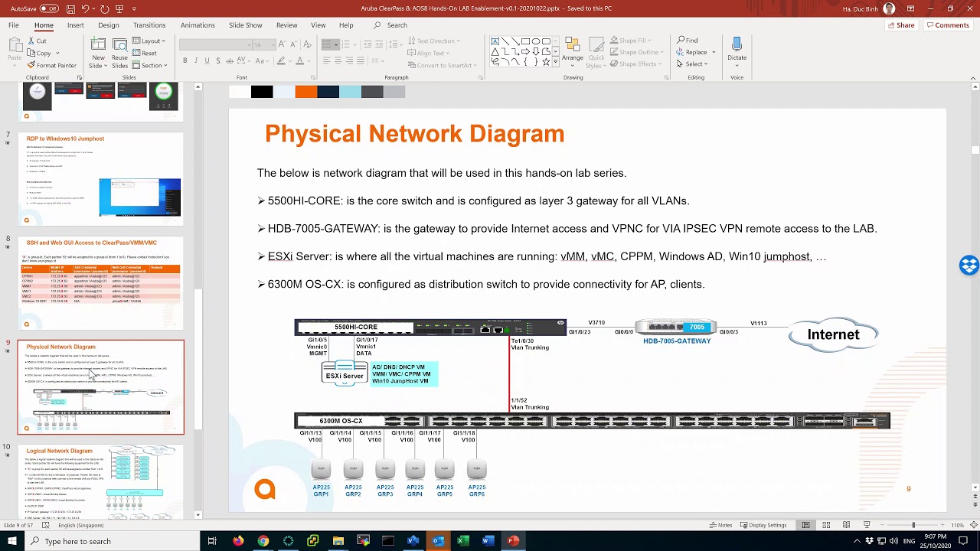Fit slide to current window icon
The width and height of the screenshot is (980, 551).
[x=974, y=525]
